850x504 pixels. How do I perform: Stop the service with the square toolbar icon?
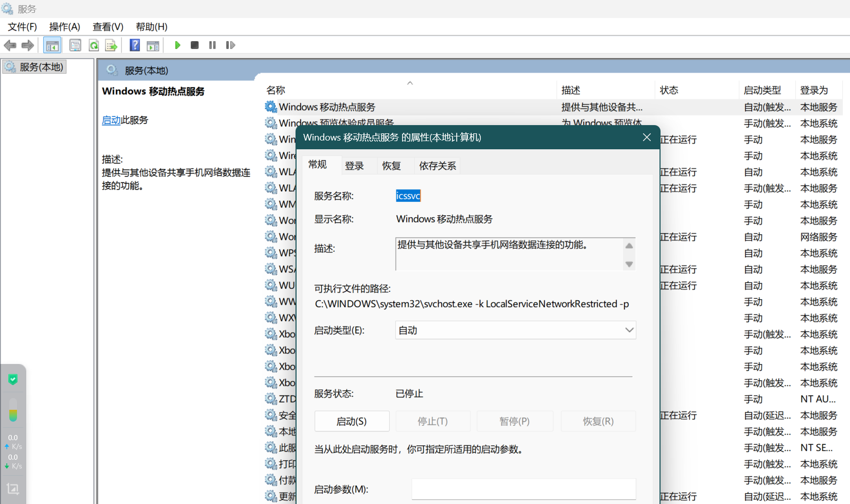195,45
